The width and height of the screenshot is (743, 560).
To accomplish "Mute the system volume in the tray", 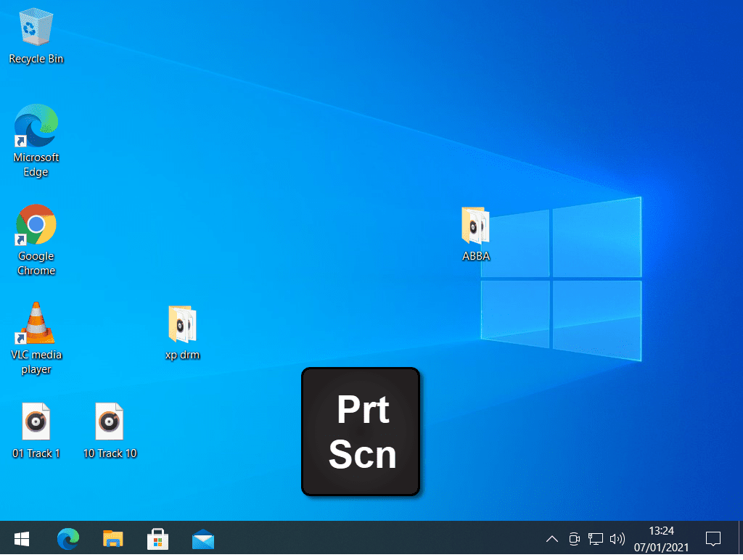I will point(617,539).
